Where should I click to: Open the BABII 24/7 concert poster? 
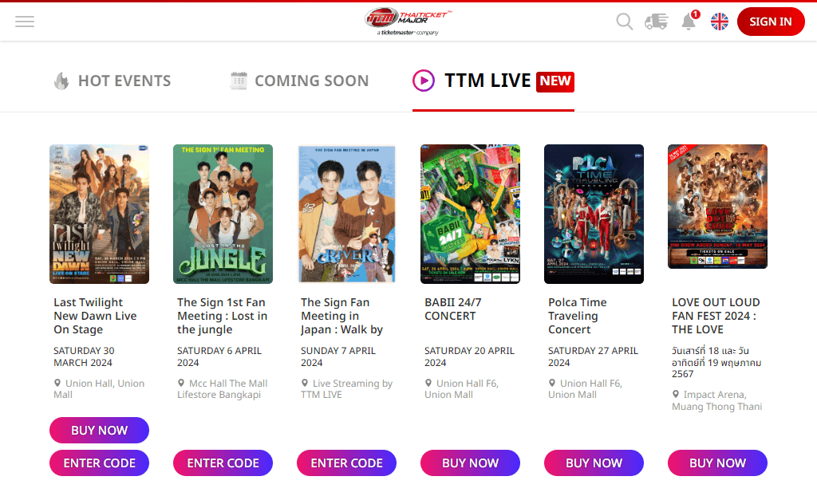[x=470, y=214]
